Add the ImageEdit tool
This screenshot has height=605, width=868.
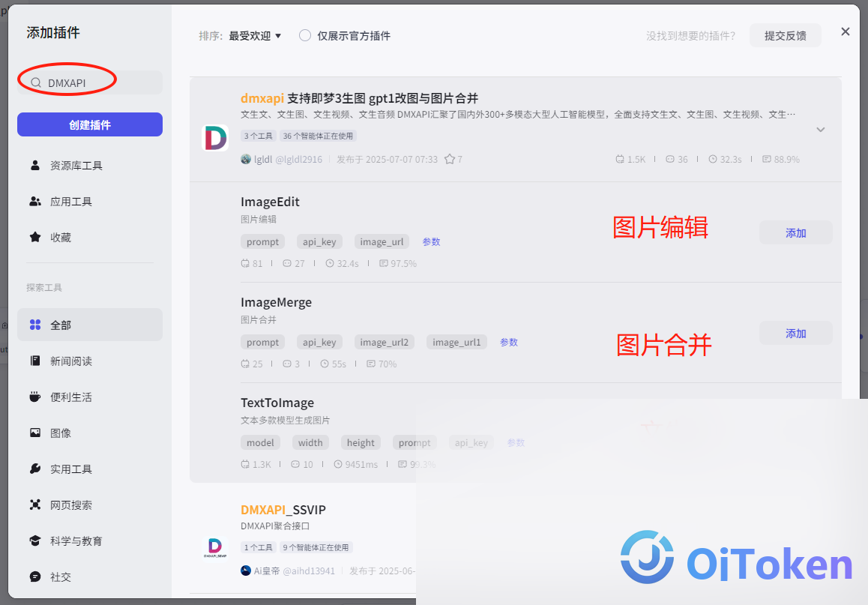click(x=795, y=233)
